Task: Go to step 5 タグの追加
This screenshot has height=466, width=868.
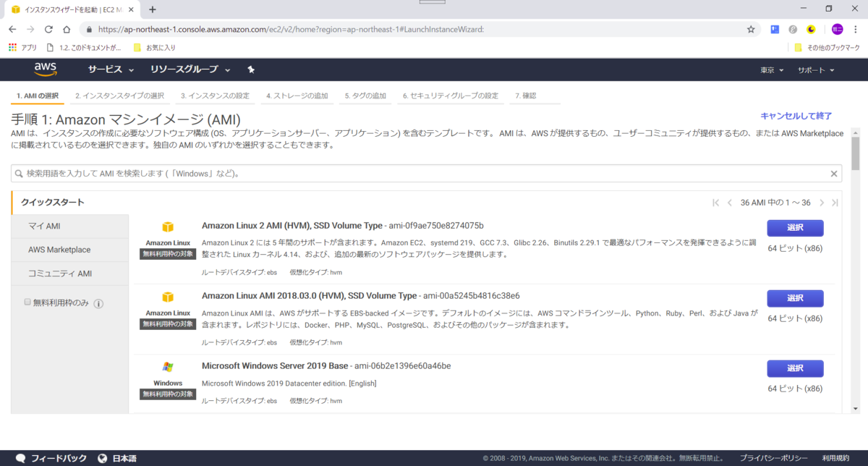Action: tap(365, 96)
